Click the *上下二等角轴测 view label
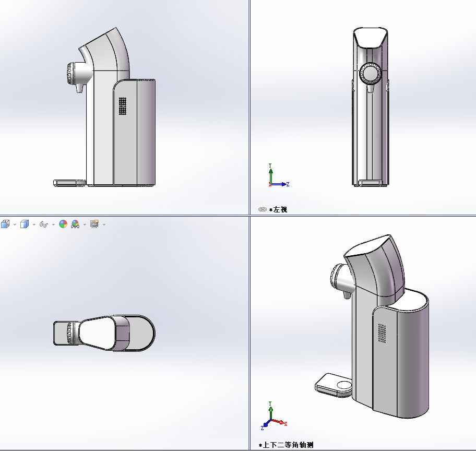The width and height of the screenshot is (476, 451). [x=286, y=445]
